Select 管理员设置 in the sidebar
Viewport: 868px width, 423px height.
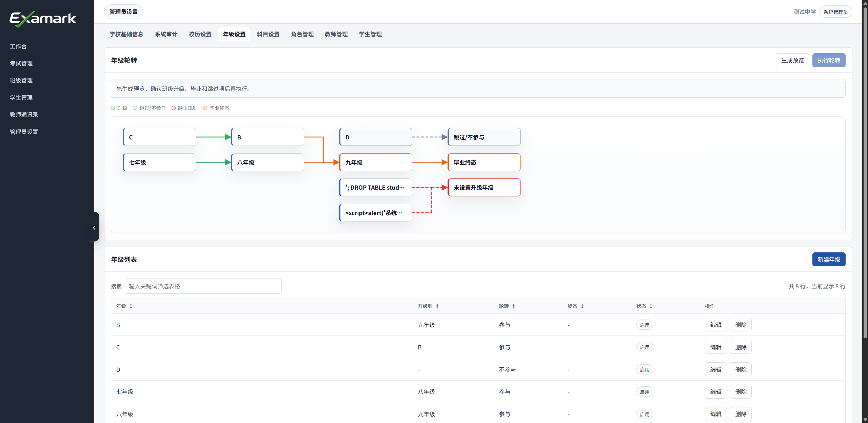[x=24, y=132]
